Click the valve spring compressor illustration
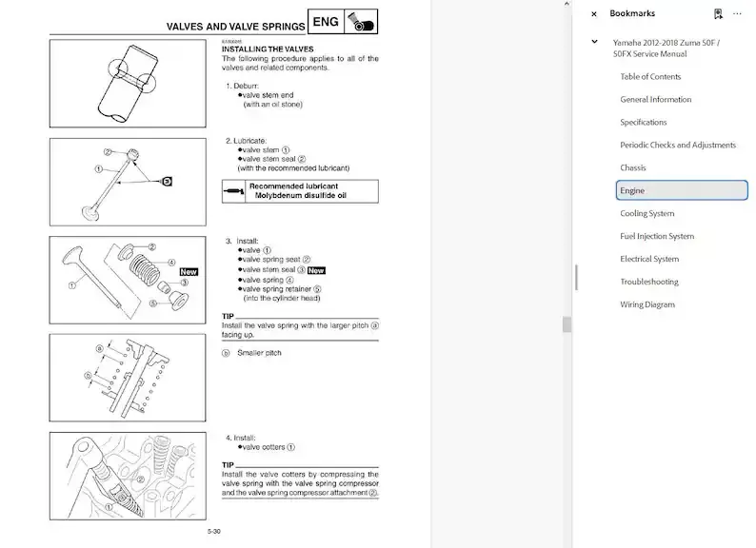The width and height of the screenshot is (756, 548). pos(128,474)
